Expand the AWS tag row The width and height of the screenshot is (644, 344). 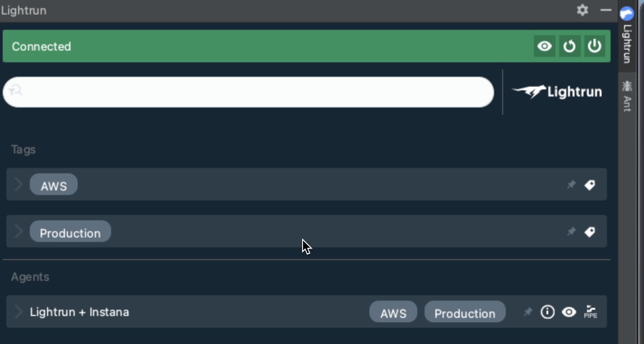coord(19,184)
